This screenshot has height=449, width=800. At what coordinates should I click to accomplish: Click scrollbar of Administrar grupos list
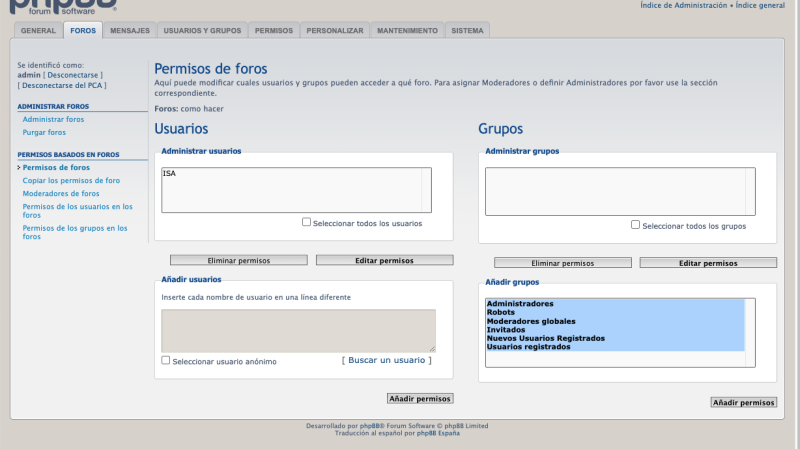point(750,191)
